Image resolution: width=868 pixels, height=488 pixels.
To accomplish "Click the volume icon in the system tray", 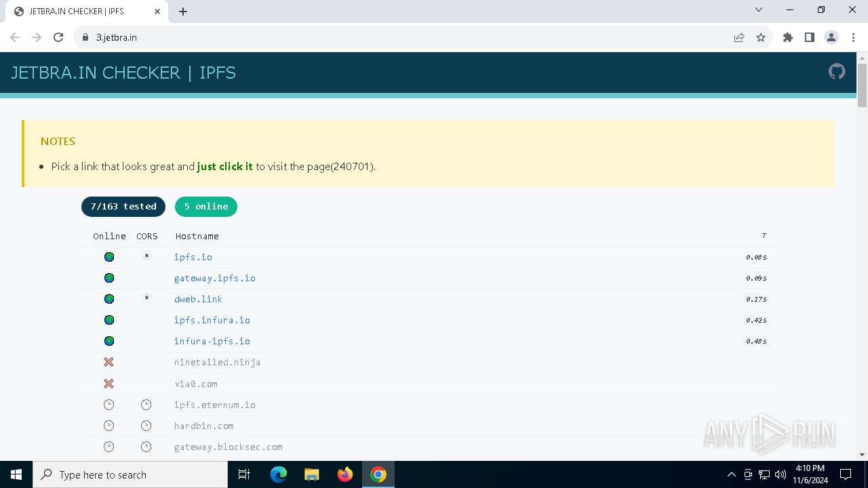I will [x=781, y=474].
